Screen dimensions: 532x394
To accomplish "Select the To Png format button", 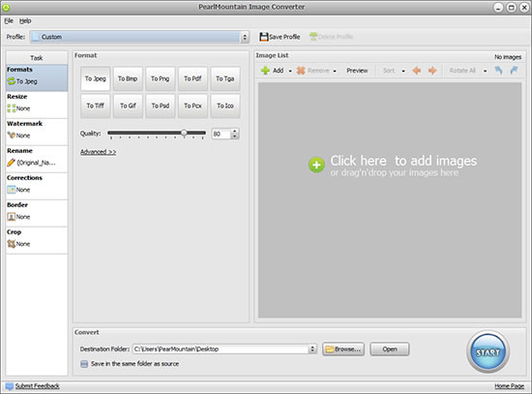I will click(161, 78).
